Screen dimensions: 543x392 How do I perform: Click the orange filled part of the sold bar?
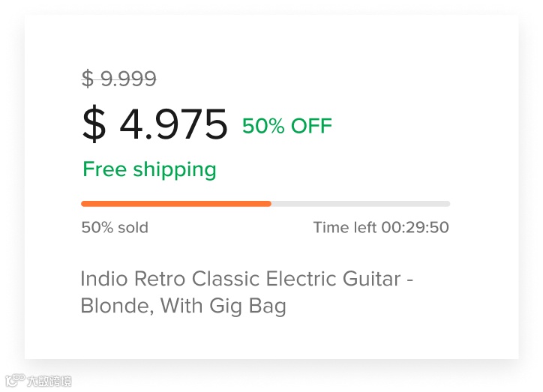pyautogui.click(x=175, y=203)
